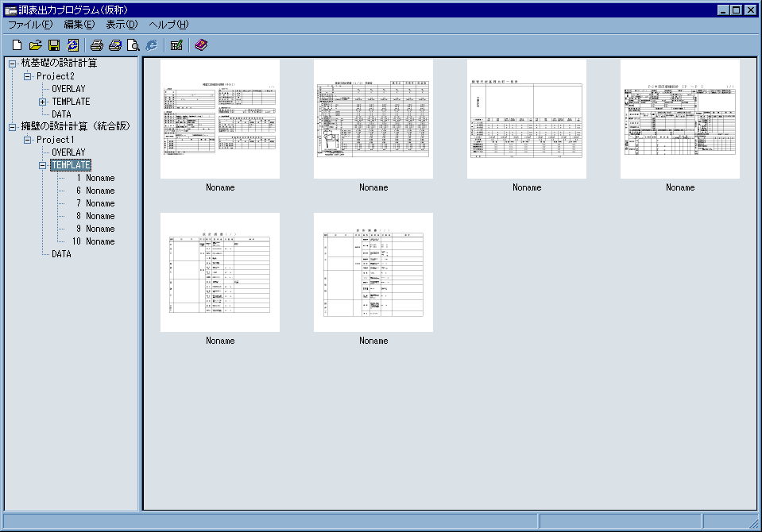Screen dimensions: 762x532
Task: Open the ファイル(F) menu
Action: [30, 25]
